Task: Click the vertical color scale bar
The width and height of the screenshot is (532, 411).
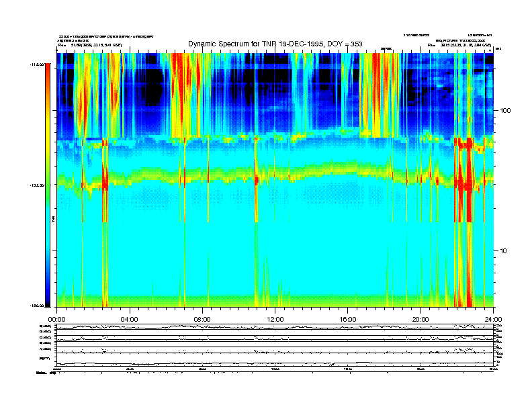Action: [x=48, y=185]
